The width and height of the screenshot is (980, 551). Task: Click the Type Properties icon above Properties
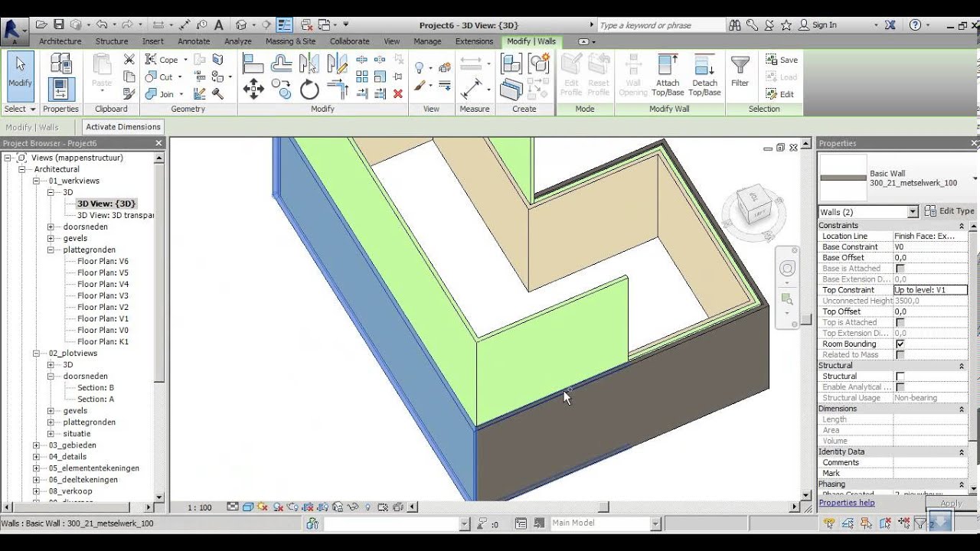[x=61, y=63]
